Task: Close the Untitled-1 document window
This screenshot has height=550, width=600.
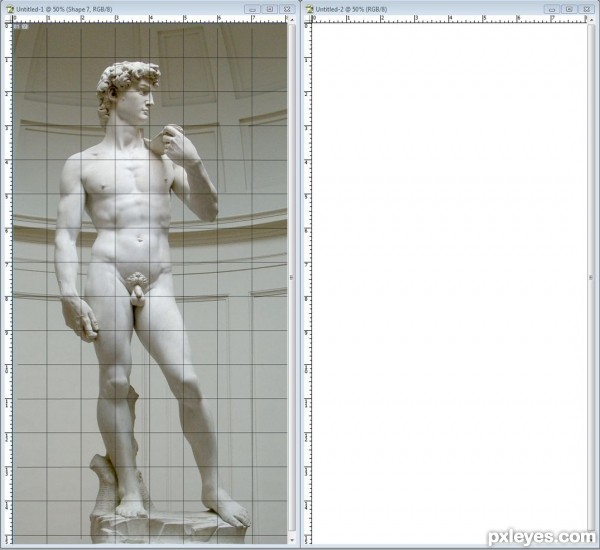Action: click(287, 9)
